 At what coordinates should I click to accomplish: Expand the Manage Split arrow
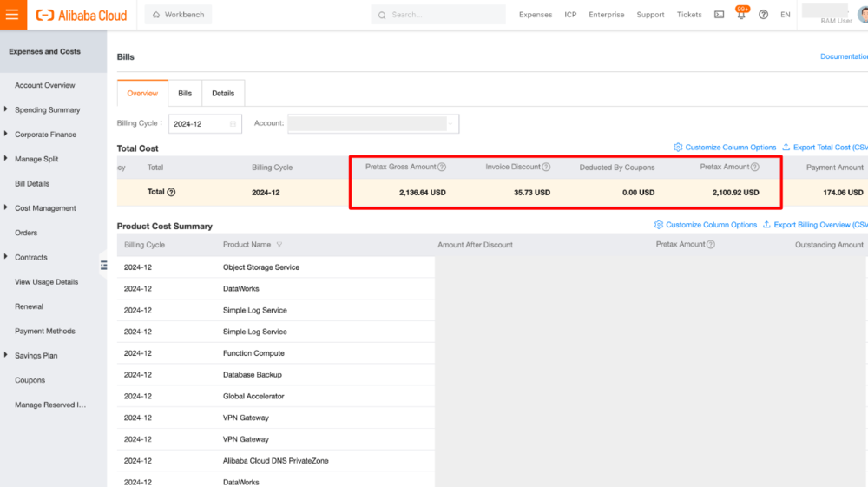point(5,158)
